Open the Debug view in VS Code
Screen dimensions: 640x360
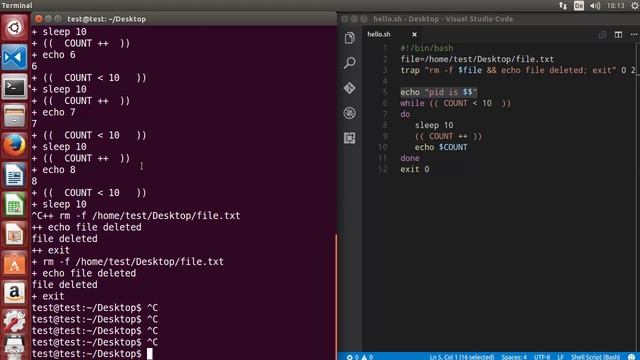tap(349, 113)
